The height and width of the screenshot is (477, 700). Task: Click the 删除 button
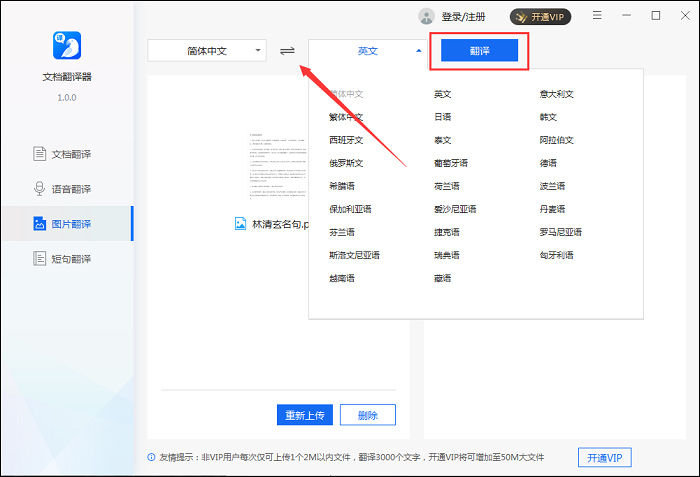click(368, 415)
